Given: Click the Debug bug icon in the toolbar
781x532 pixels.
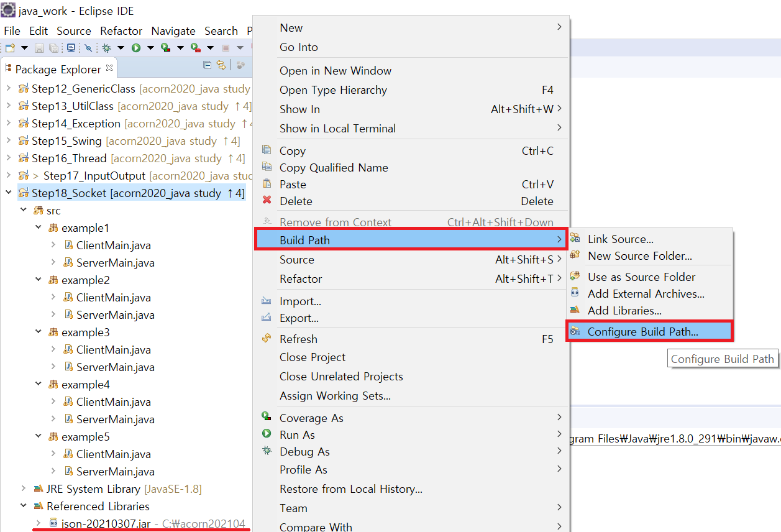Looking at the screenshot, I should [107, 48].
